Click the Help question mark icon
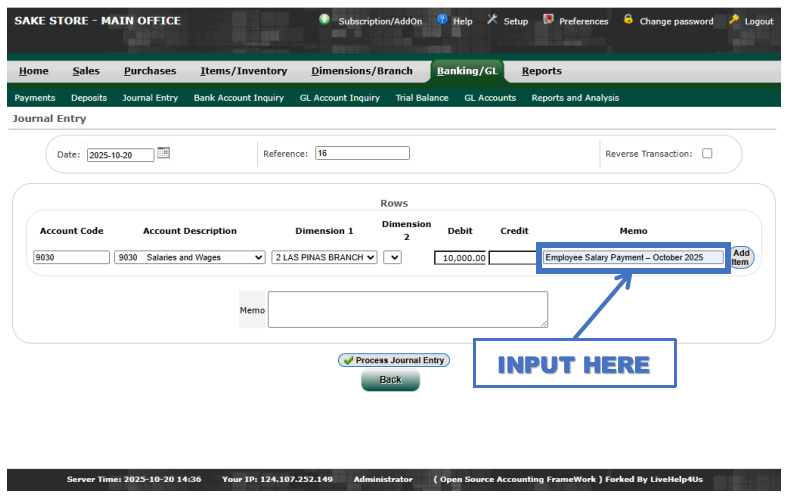This screenshot has height=498, width=790. click(x=443, y=20)
